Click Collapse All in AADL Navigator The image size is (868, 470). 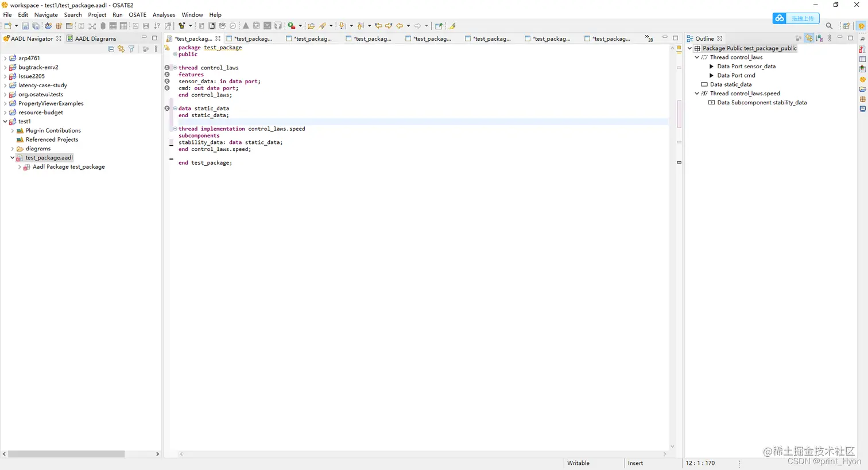111,49
